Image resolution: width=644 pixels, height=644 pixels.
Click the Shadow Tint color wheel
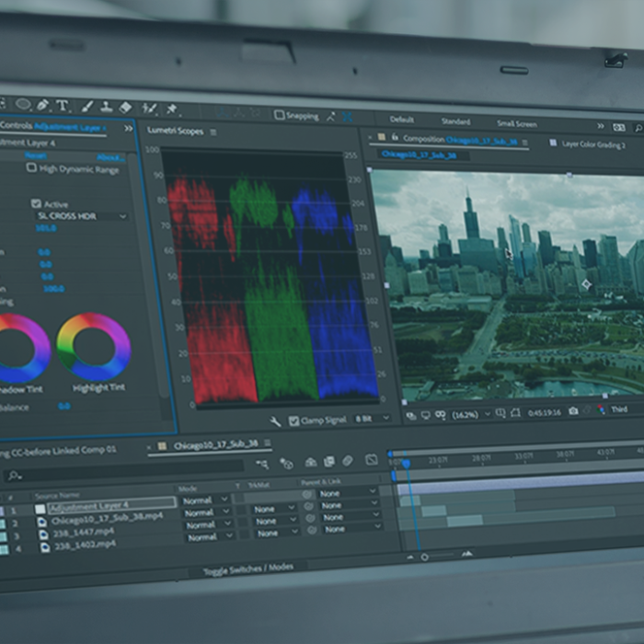click(17, 348)
